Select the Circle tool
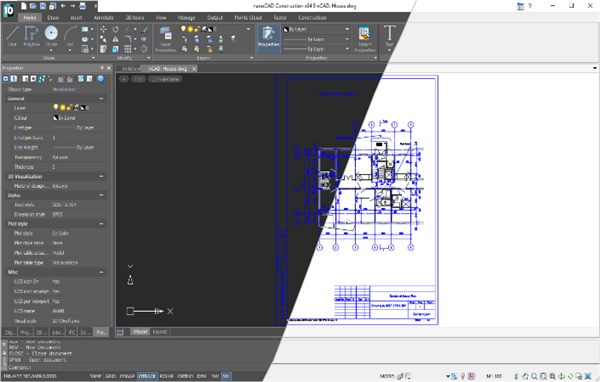Viewport: 600px width, 382px height. point(51,36)
